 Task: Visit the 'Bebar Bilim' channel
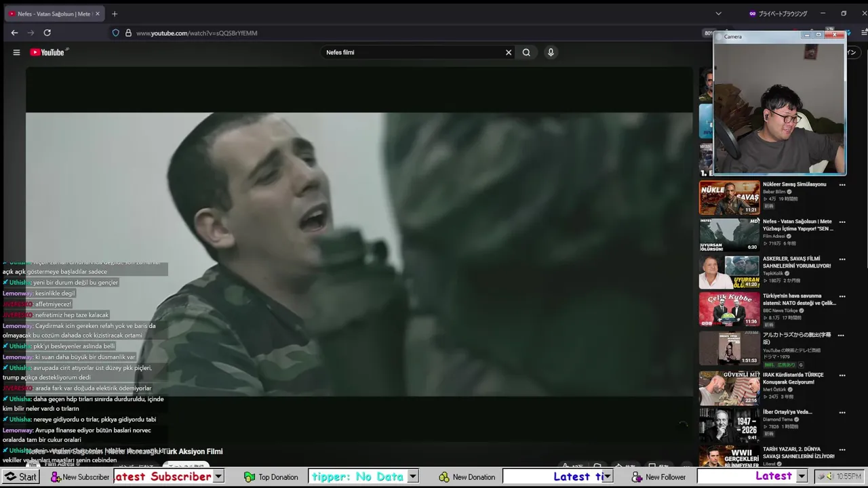tap(774, 192)
